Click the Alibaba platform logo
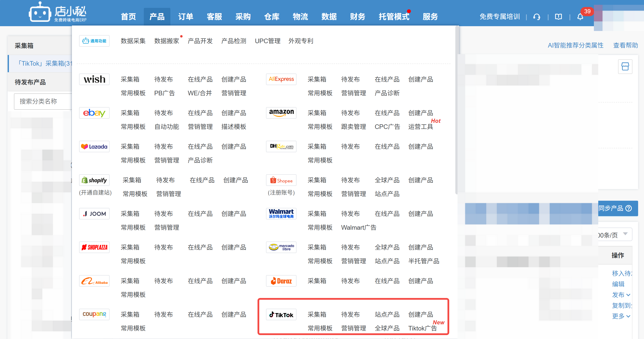The width and height of the screenshot is (644, 339). 94,281
